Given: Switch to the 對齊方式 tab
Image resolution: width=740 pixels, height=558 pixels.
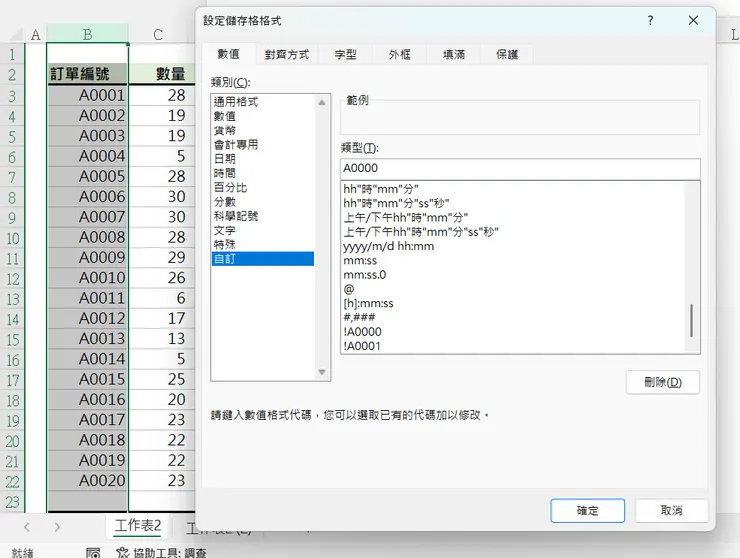Looking at the screenshot, I should [x=286, y=55].
